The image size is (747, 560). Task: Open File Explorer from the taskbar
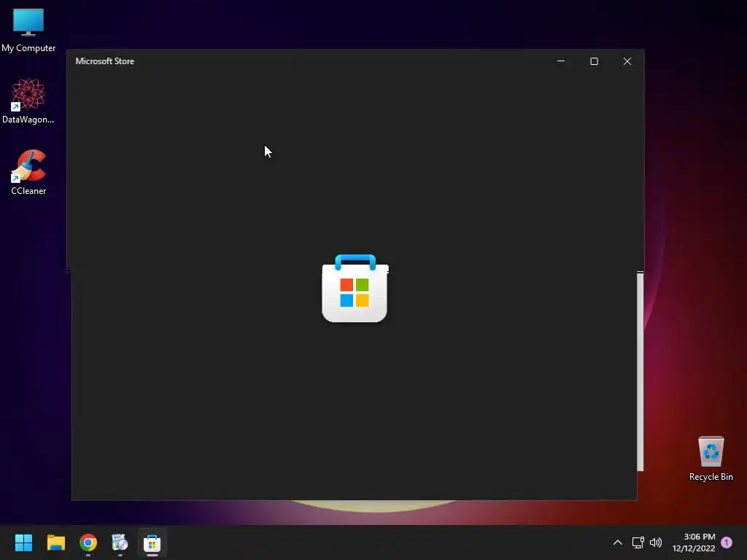click(55, 542)
